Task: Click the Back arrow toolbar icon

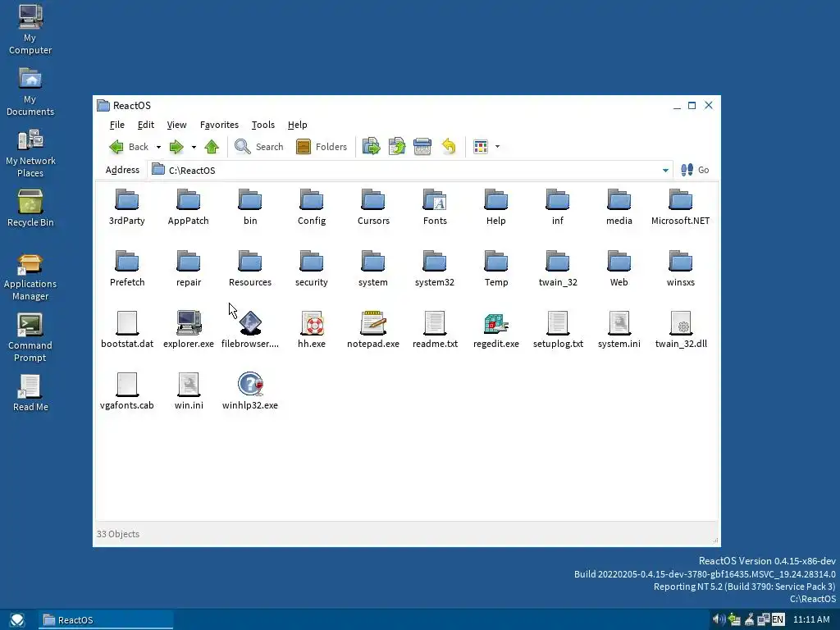Action: [x=116, y=147]
